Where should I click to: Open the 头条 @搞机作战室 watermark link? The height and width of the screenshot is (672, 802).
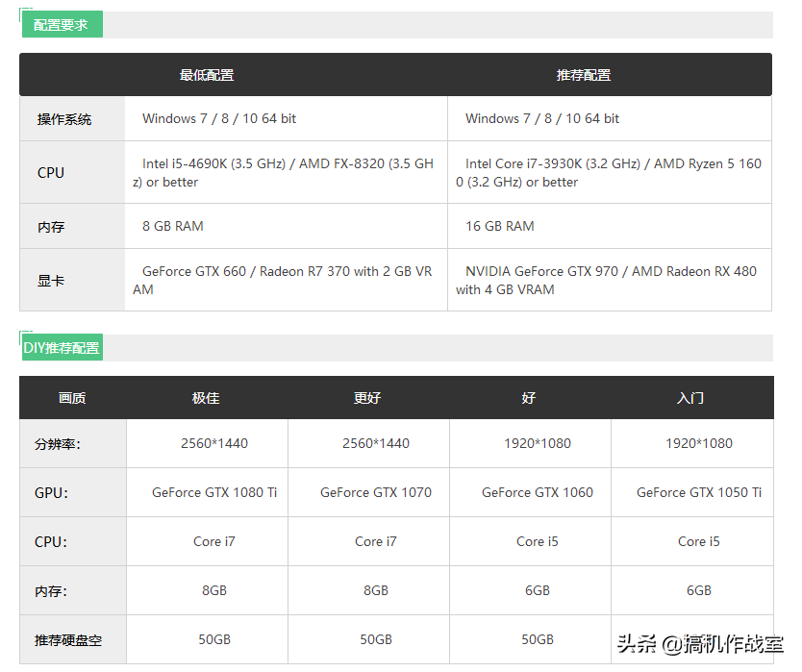(x=699, y=644)
